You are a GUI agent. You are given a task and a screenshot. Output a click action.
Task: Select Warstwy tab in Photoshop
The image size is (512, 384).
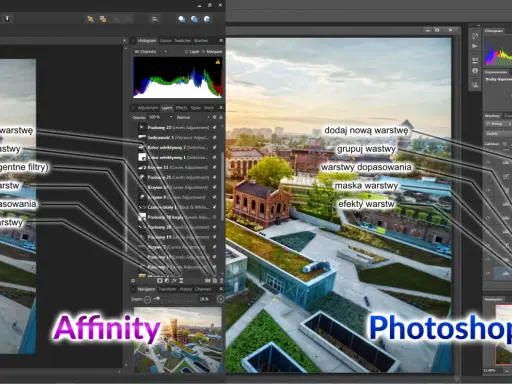[492, 116]
